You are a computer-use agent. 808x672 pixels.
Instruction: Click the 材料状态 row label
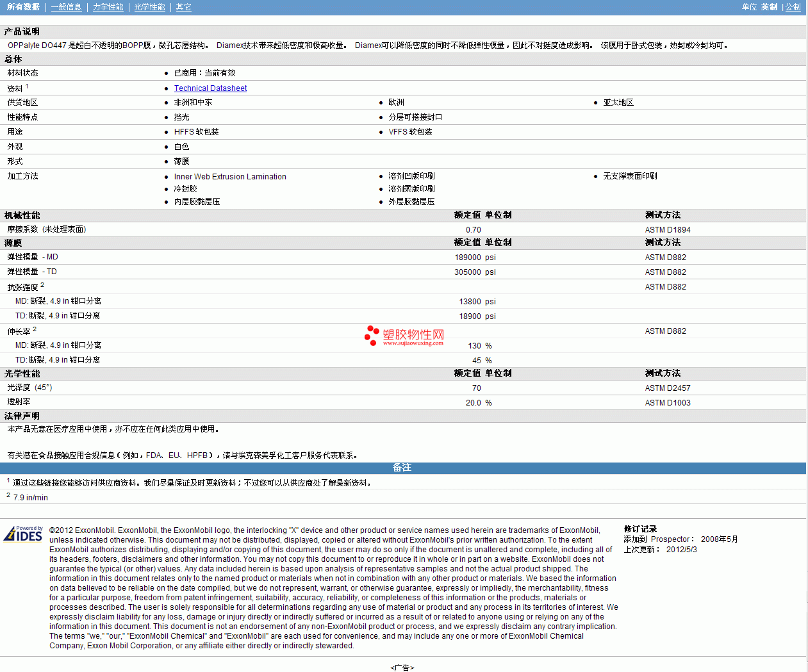point(22,73)
